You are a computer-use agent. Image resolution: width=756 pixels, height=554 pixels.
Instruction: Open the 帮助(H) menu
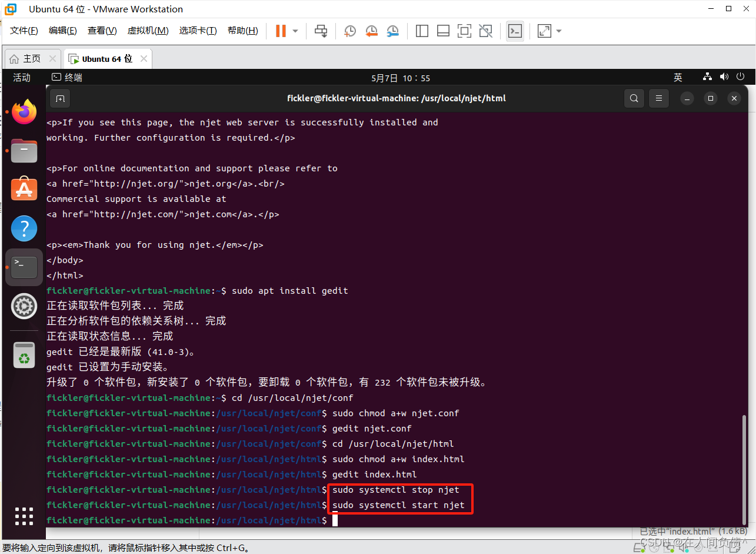[243, 31]
